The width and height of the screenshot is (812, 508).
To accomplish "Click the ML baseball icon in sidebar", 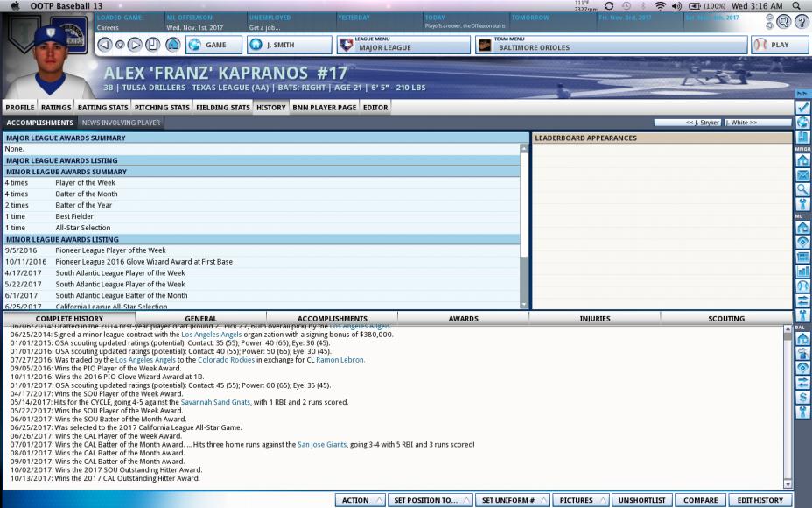I will click(802, 286).
